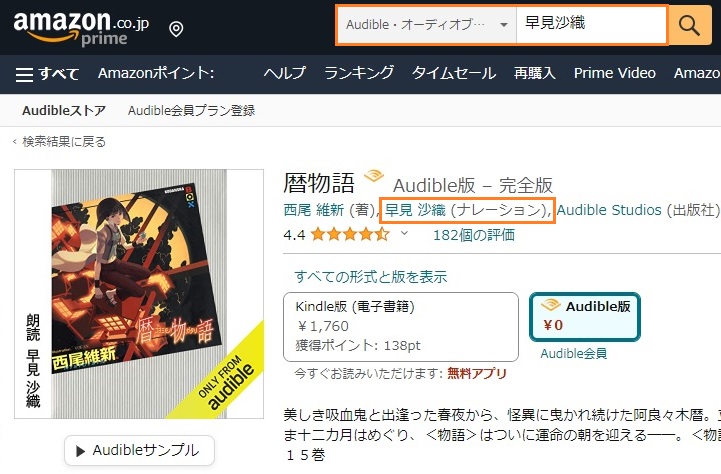Go back via 検索結果に戻る
The height and width of the screenshot is (474, 721).
click(x=59, y=142)
